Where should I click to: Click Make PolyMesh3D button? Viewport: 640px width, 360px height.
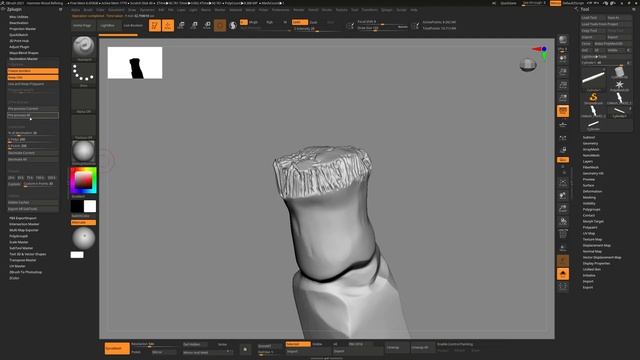point(613,44)
